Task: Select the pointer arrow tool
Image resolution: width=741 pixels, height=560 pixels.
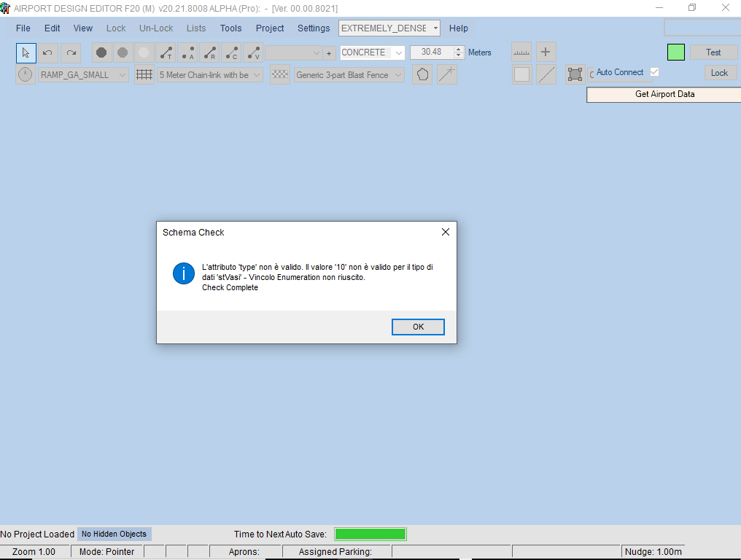Action: click(26, 53)
